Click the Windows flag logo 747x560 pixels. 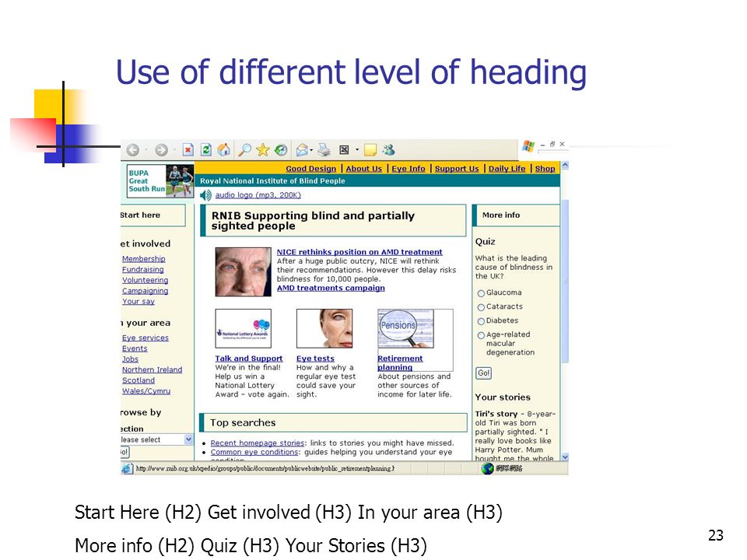tap(528, 146)
